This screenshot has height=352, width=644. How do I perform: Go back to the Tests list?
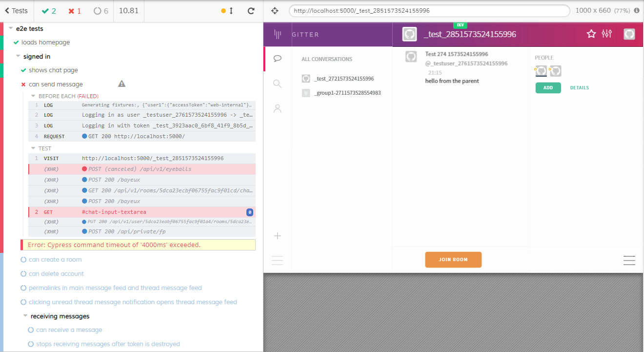pyautogui.click(x=17, y=11)
